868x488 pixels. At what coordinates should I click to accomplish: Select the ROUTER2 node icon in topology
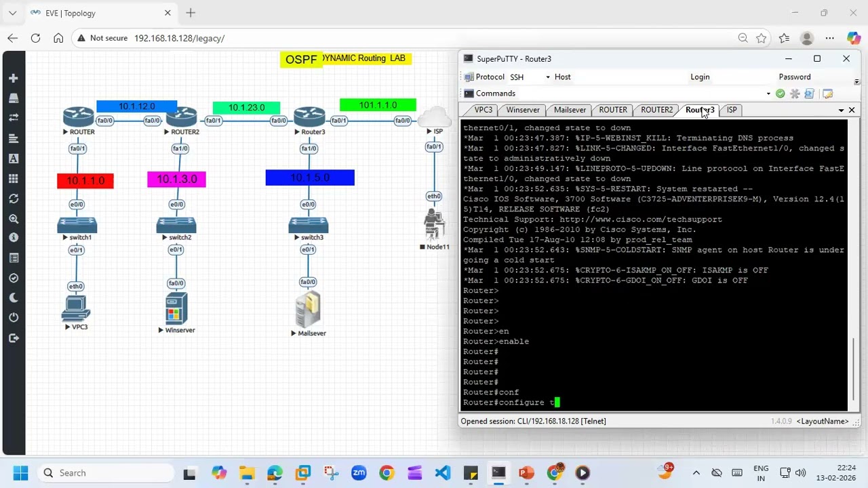(x=182, y=117)
